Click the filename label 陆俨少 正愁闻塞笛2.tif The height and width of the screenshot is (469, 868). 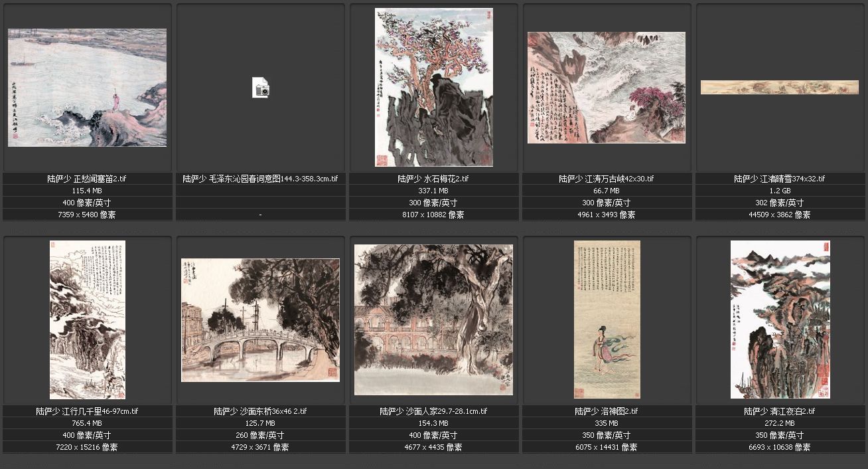pos(88,179)
